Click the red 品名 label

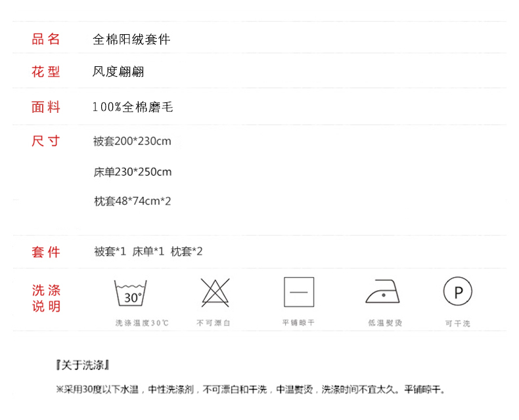[46, 39]
